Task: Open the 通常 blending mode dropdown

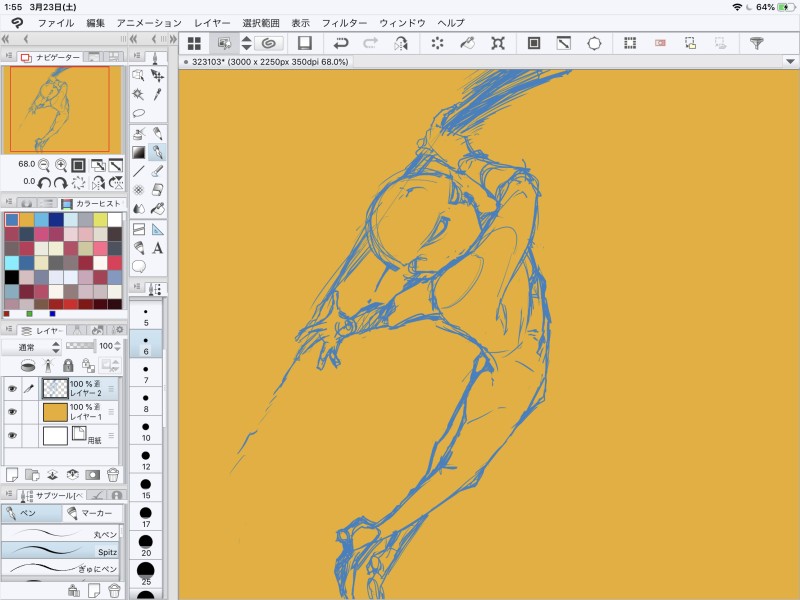Action: pos(29,347)
